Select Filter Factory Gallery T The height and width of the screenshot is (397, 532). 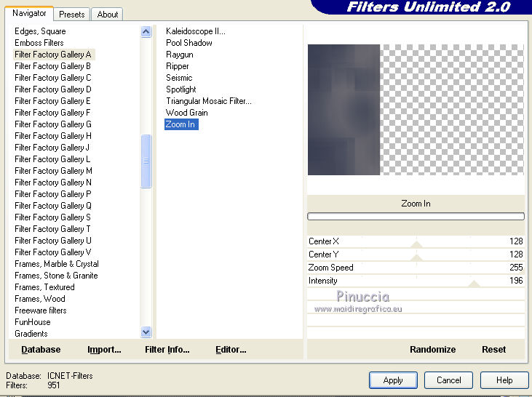[x=52, y=229]
